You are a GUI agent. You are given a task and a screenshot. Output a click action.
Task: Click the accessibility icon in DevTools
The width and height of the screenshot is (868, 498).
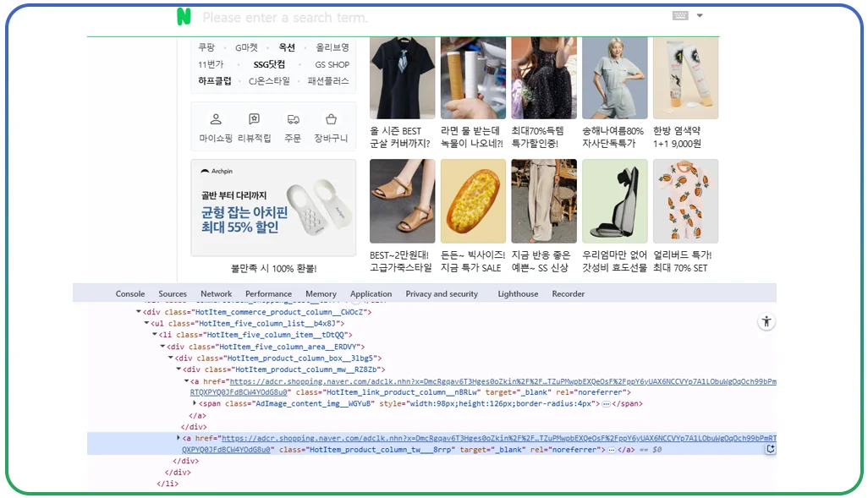[766, 321]
